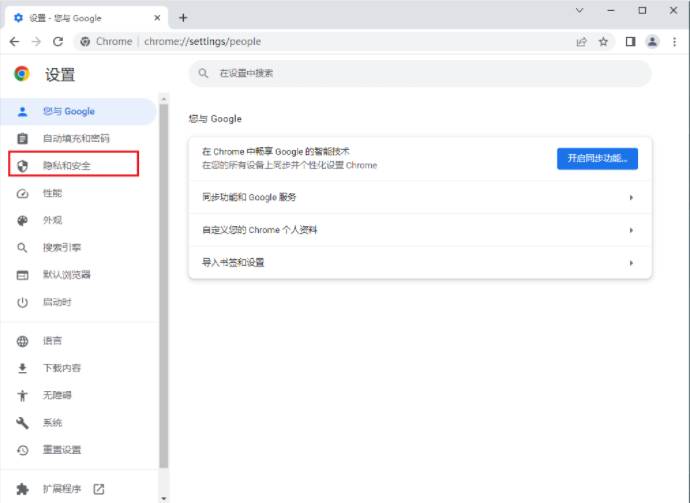Click the puzzle piece icon for 扩展程序

(22, 489)
